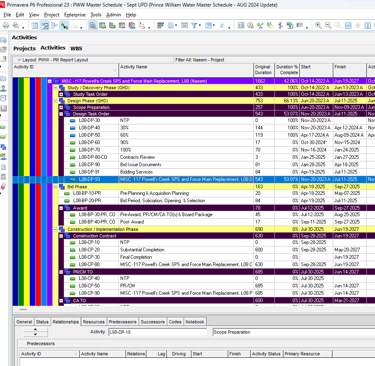Viewport: 375px width, 366px height.
Task: Click the blue WBS squares icon in left sidebar
Action: [3, 147]
